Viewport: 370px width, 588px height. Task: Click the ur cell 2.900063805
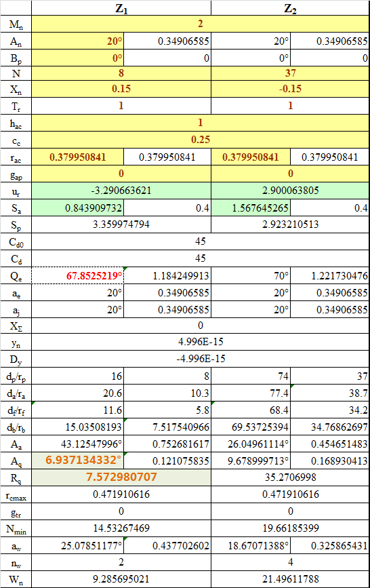290,191
